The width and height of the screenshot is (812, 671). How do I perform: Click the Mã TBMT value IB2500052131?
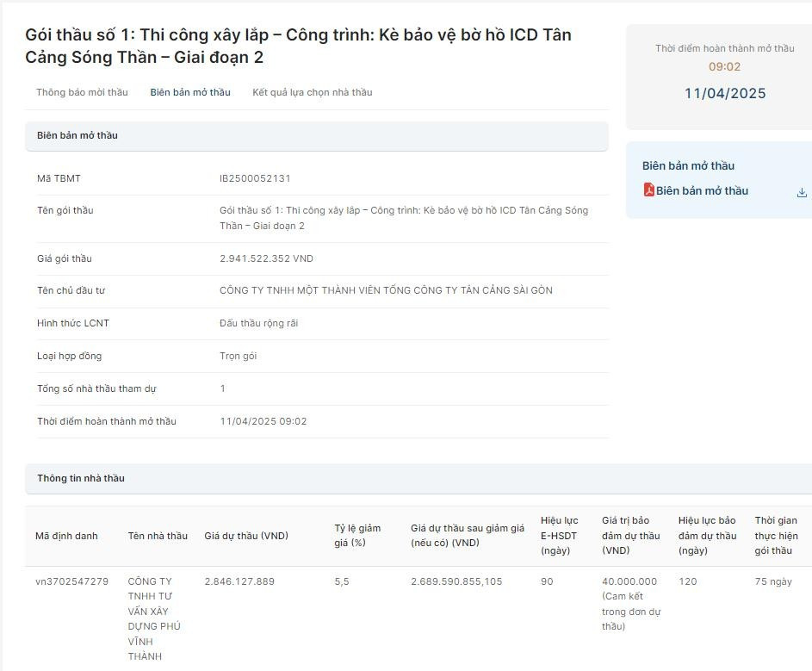(x=255, y=178)
